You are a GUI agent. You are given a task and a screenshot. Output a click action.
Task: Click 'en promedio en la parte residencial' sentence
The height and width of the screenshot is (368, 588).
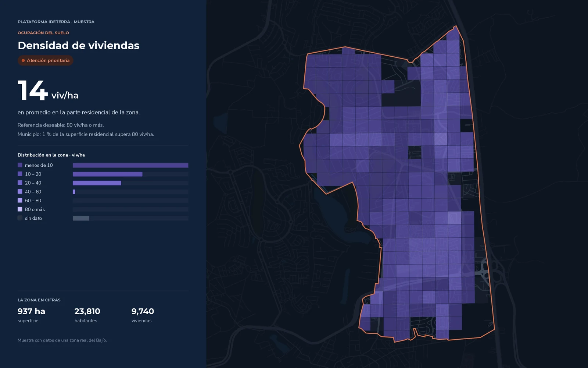tap(79, 112)
